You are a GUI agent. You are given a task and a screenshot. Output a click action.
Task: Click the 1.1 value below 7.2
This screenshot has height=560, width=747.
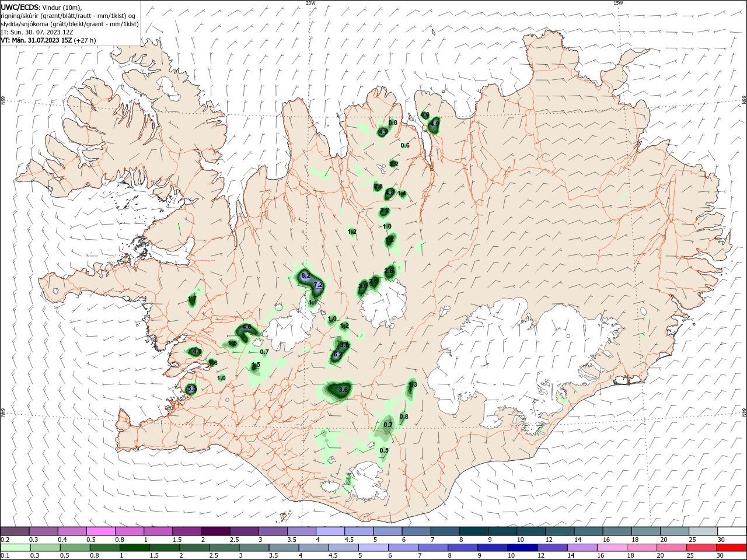(313, 302)
